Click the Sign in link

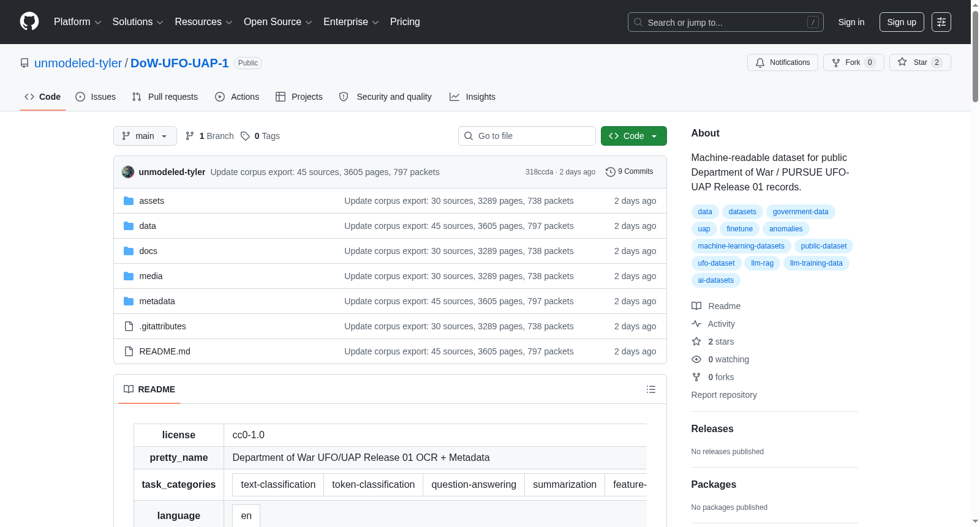[x=851, y=22]
